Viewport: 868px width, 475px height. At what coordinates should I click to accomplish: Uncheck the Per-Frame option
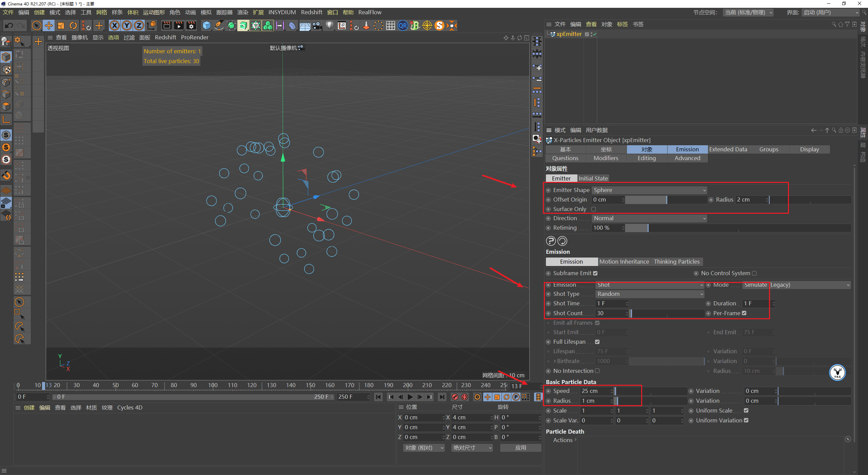pyautogui.click(x=745, y=313)
